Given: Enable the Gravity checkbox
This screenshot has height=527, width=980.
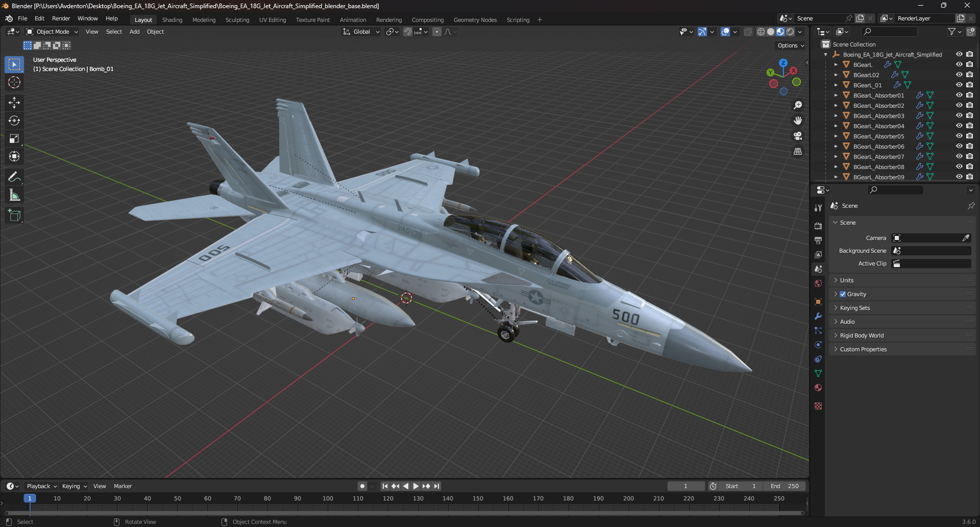Looking at the screenshot, I should tap(843, 294).
